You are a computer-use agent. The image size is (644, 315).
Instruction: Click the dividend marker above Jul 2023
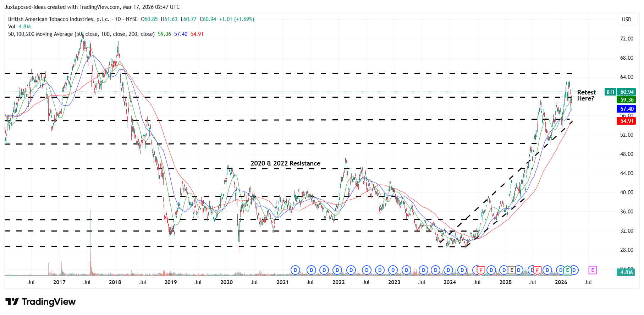423,270
